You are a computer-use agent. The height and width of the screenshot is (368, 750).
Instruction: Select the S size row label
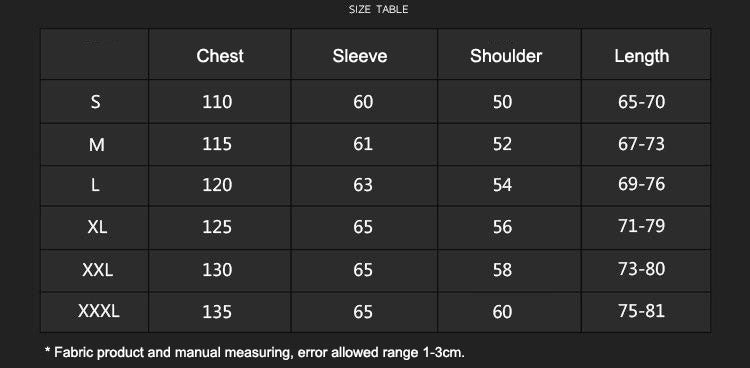(96, 102)
